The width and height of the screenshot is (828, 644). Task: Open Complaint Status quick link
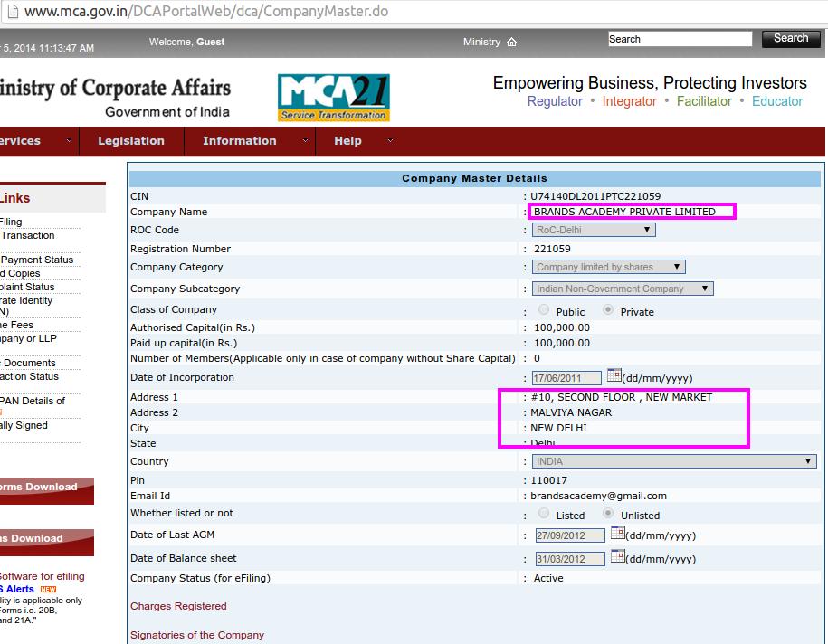click(27, 287)
